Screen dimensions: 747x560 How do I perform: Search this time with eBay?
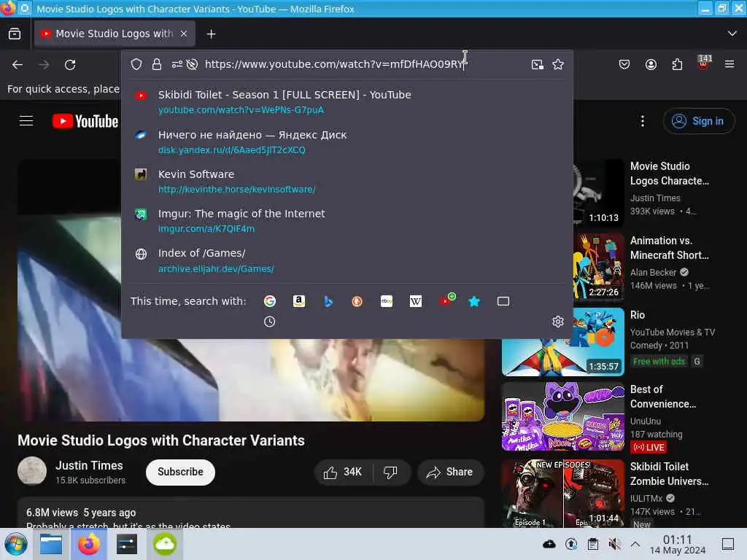pos(387,301)
